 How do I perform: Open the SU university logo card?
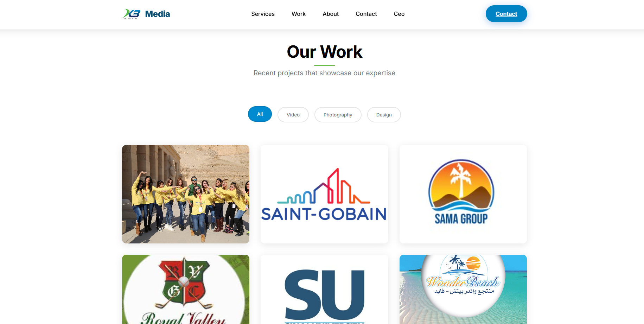(324, 289)
